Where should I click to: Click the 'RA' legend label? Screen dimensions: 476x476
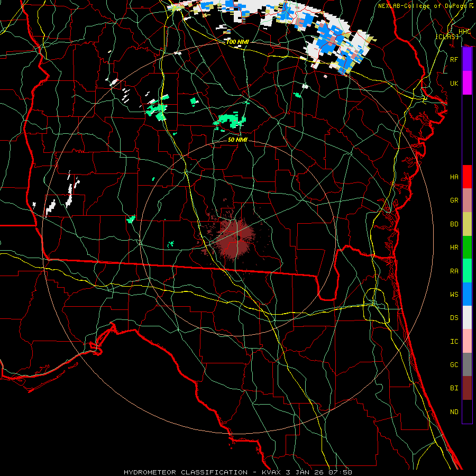(454, 271)
